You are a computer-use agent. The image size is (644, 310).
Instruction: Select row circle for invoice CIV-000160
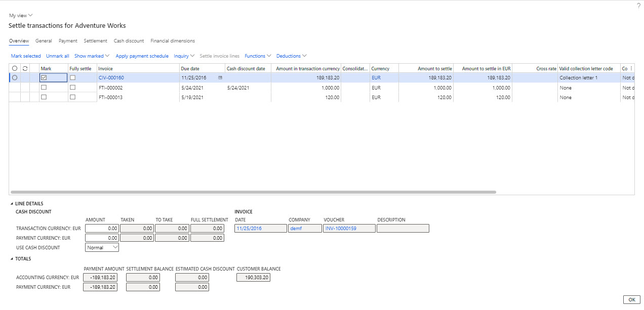[14, 78]
